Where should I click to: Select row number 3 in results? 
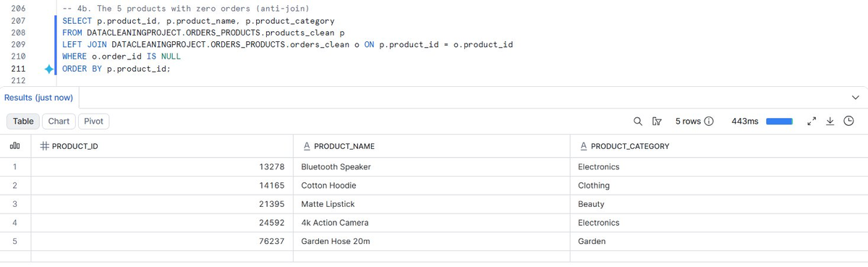[14, 204]
